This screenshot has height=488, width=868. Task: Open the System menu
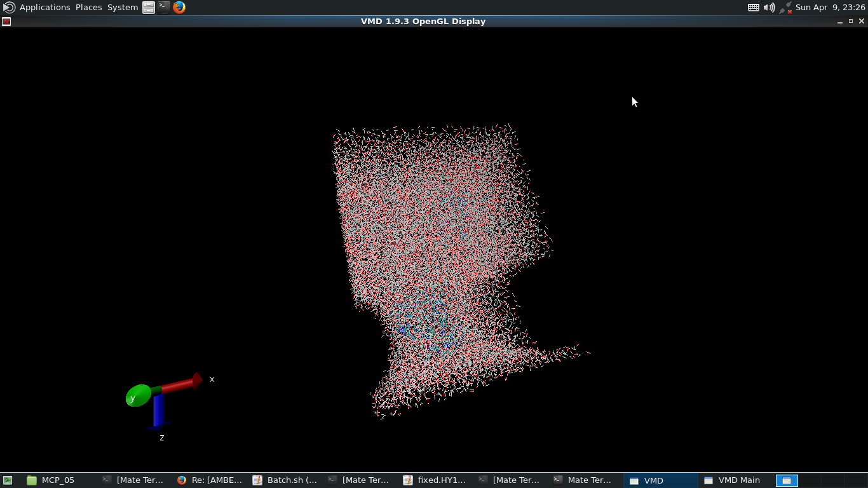coord(122,8)
